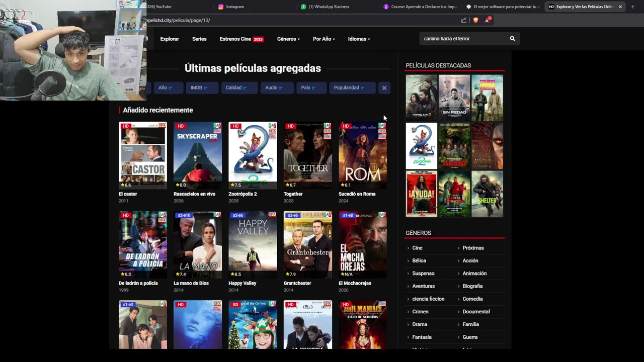Open the Series menu item
644x362 pixels.
[199, 39]
